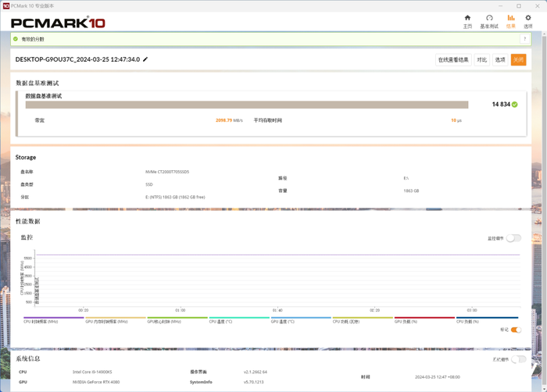547x392 pixels.
Task: Click the Storage section heading
Action: [x=26, y=157]
